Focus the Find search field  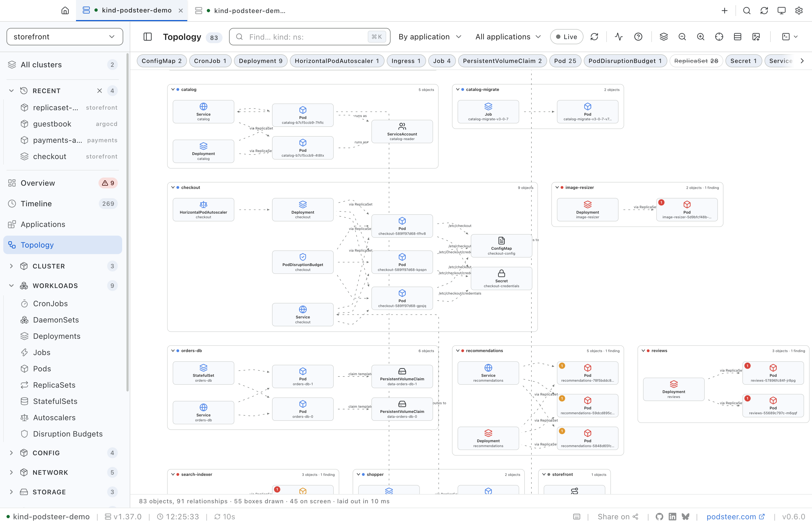309,37
